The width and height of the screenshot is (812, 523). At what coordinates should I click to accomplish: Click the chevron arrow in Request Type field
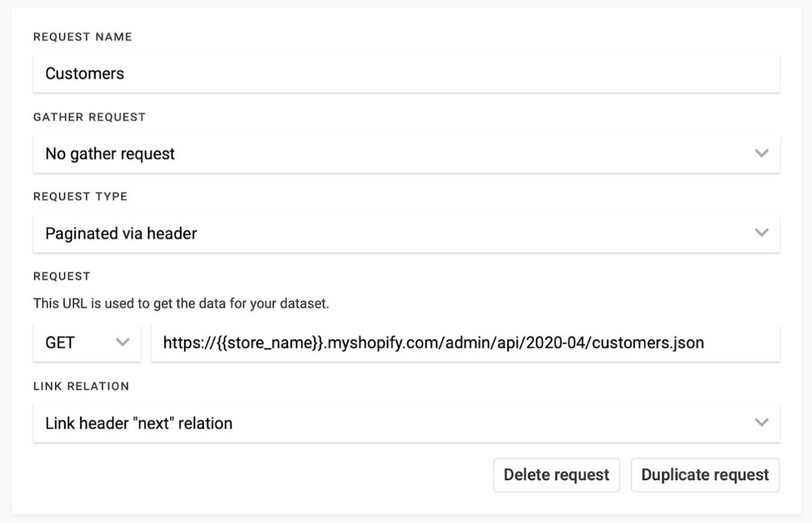point(762,232)
